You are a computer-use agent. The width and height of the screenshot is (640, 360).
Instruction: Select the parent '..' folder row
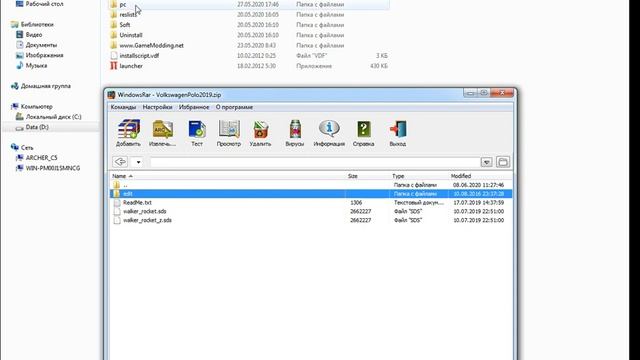pyautogui.click(x=311, y=185)
